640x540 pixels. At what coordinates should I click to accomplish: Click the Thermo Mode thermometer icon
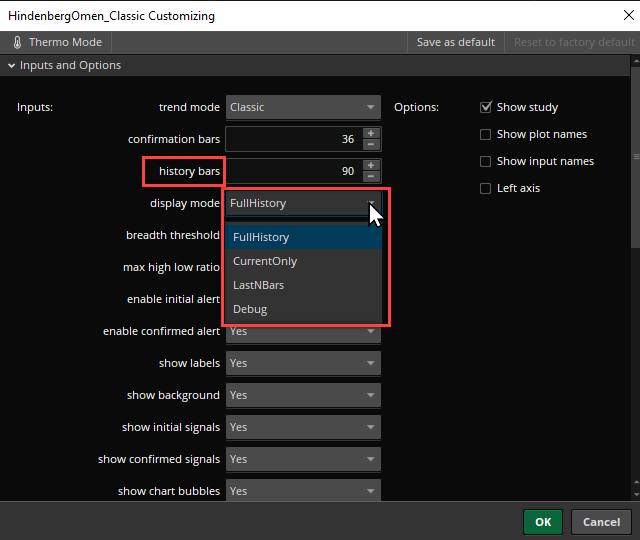coord(17,42)
